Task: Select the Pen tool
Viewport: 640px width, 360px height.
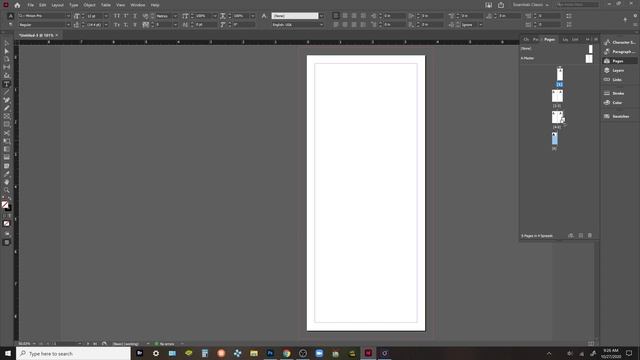Action: coord(7,100)
